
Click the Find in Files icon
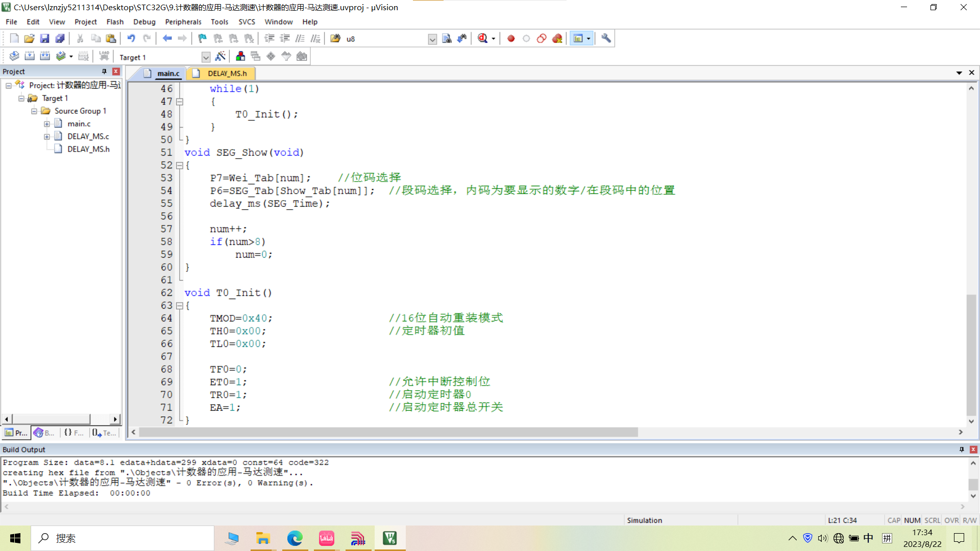(x=335, y=38)
